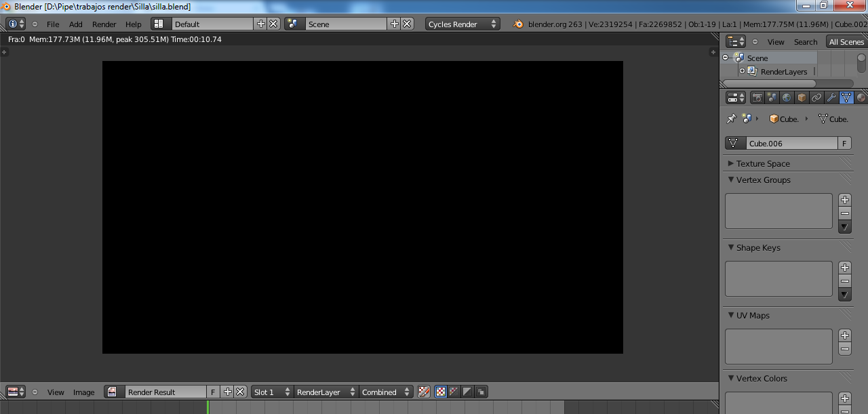Image resolution: width=868 pixels, height=414 pixels.
Task: Open Image editor View menu
Action: click(x=56, y=392)
